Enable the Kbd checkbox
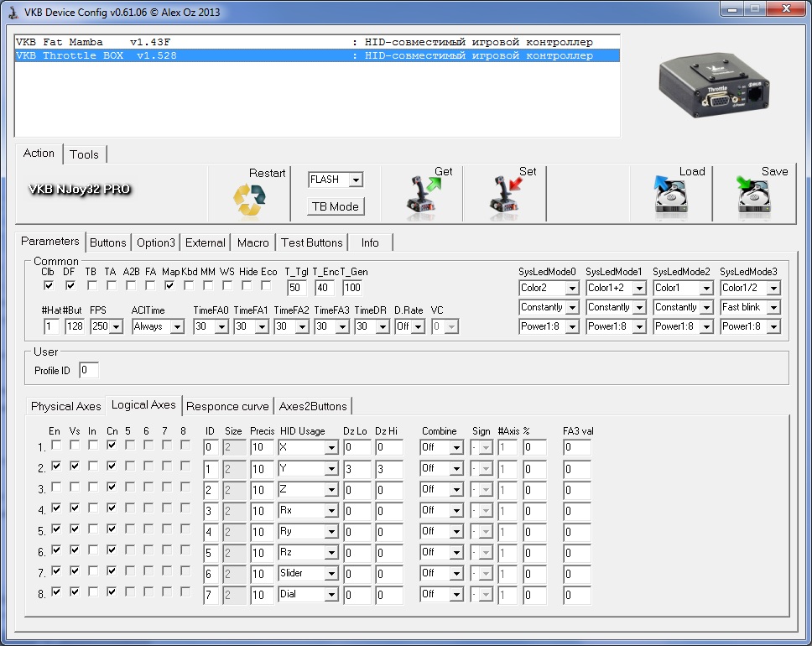The width and height of the screenshot is (812, 646). point(189,285)
